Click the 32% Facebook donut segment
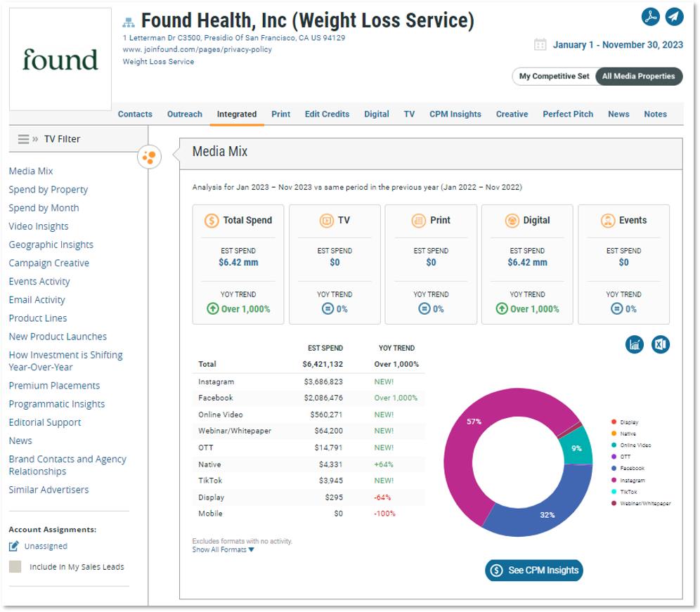The height and width of the screenshot is (612, 700). 546,516
